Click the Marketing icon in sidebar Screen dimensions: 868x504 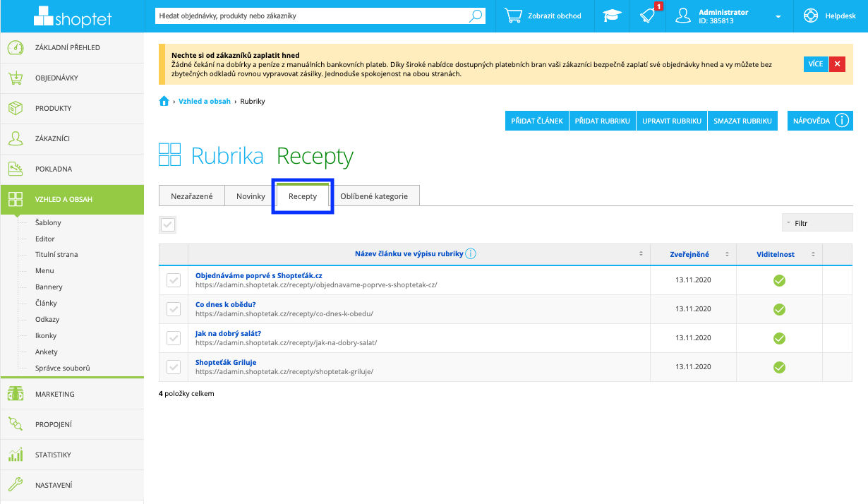(16, 394)
